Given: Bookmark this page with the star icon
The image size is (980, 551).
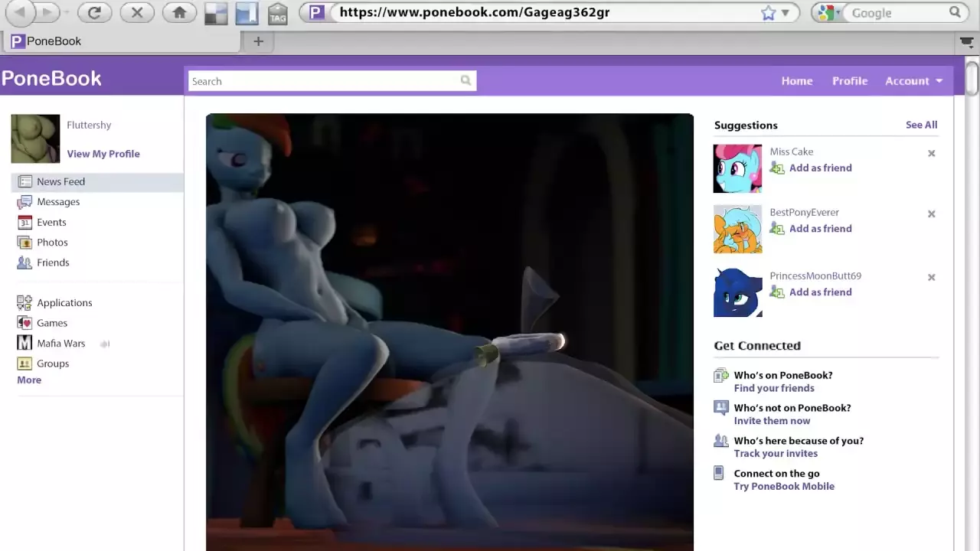Looking at the screenshot, I should (x=768, y=13).
